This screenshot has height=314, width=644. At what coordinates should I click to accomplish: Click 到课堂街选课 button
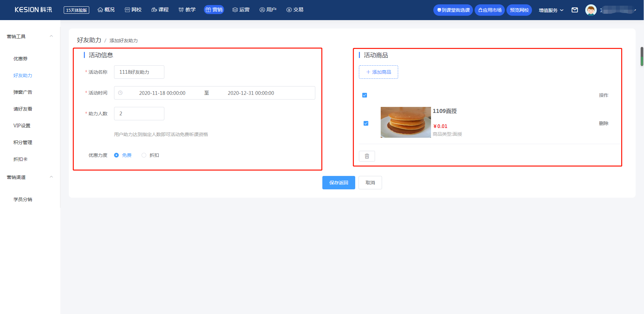click(453, 10)
